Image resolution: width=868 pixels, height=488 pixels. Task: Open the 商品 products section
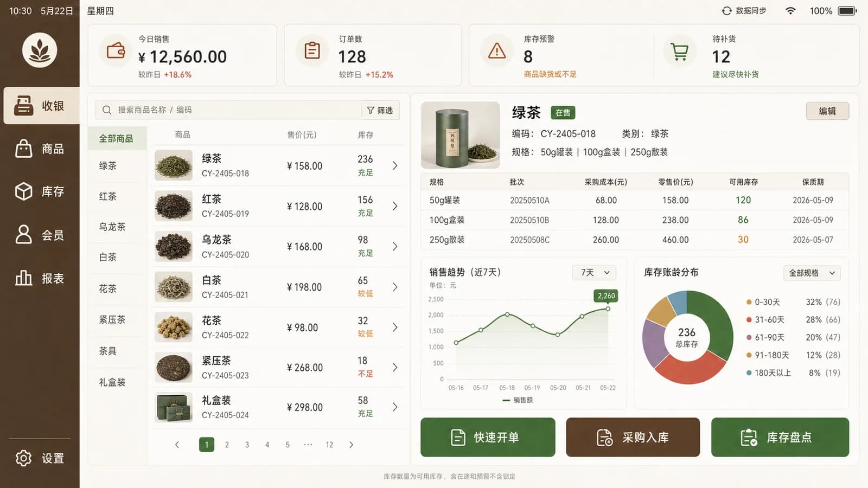pyautogui.click(x=40, y=149)
